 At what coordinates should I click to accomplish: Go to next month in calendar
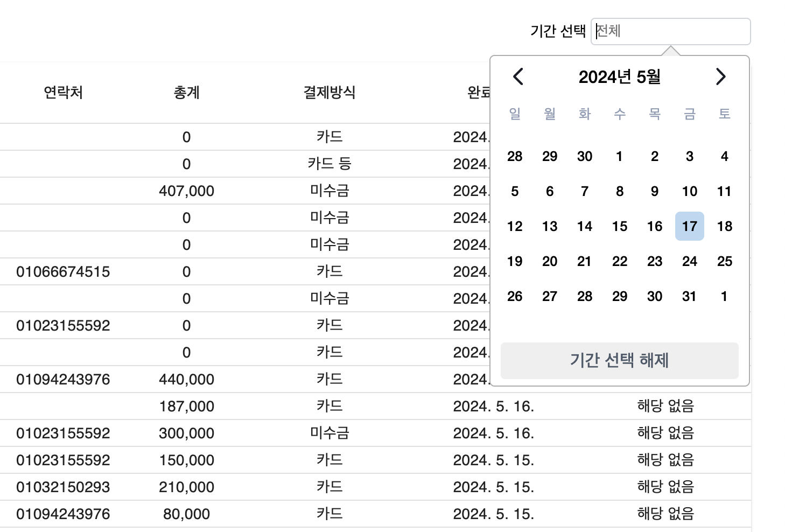[721, 77]
